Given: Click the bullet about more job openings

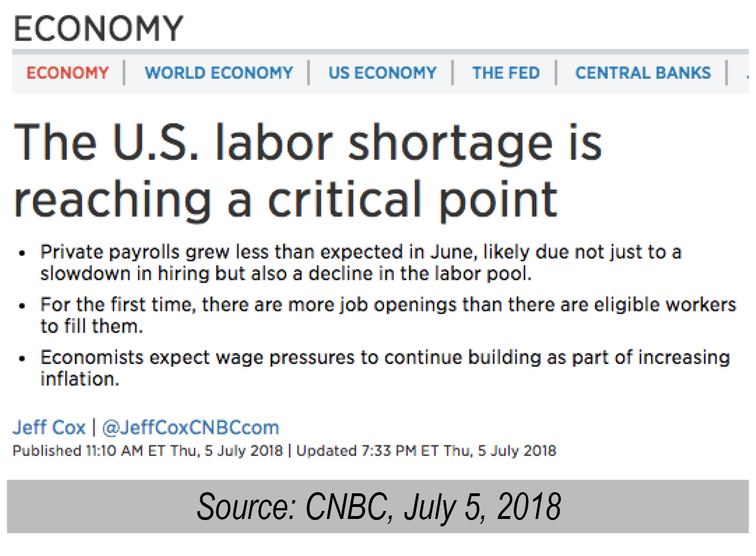Looking at the screenshot, I should pos(388,315).
